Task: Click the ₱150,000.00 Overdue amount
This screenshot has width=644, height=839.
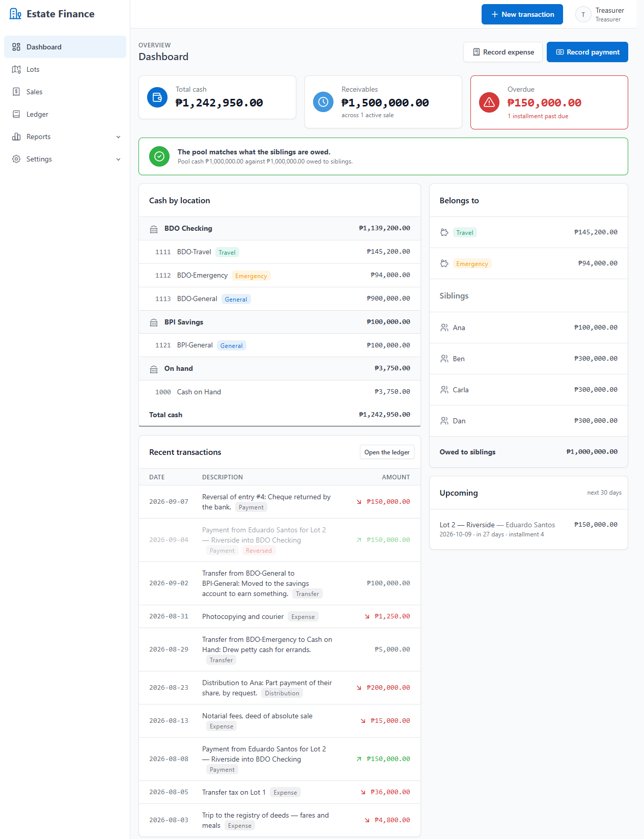Action: point(544,103)
